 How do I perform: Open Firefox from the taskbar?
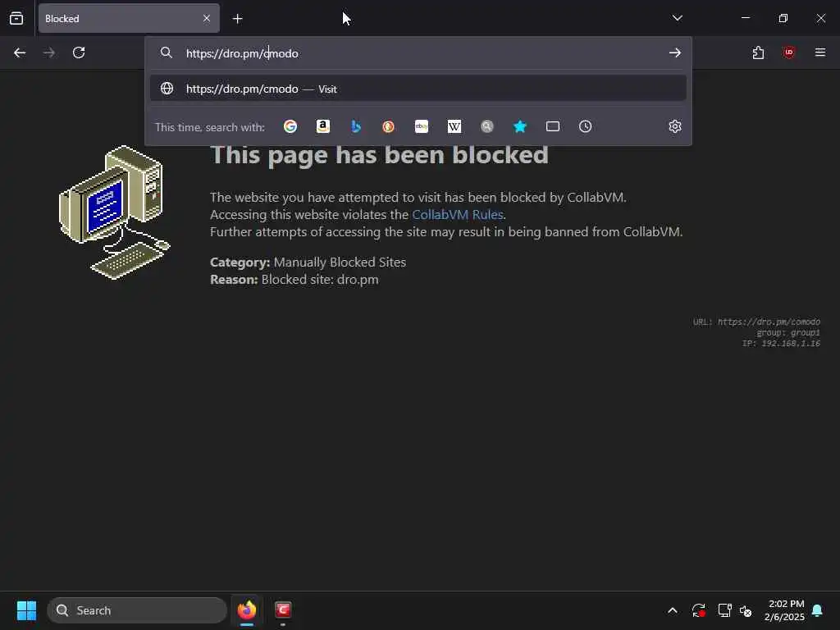click(247, 610)
